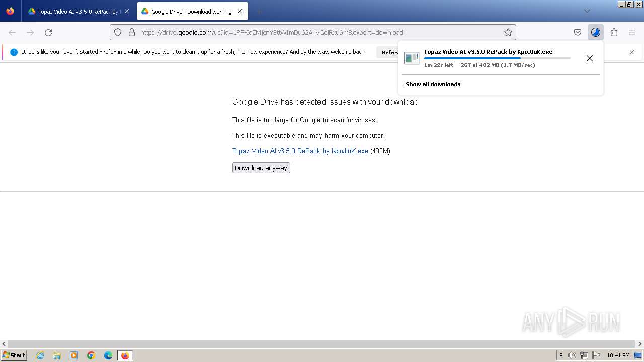Click the system clock 10:41 PM
The width and height of the screenshot is (644, 362).
[618, 355]
